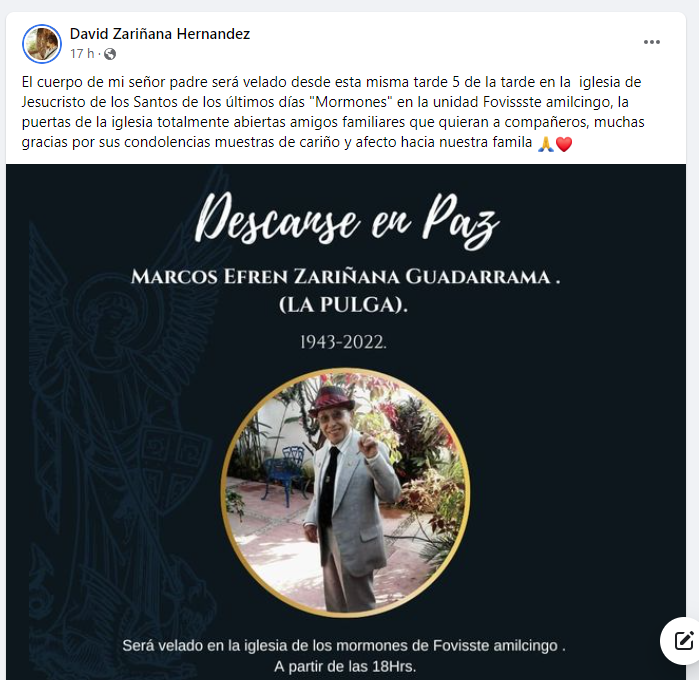Click 'Fovissste amilcingo' in the post text
699x680 pixels.
pos(548,102)
